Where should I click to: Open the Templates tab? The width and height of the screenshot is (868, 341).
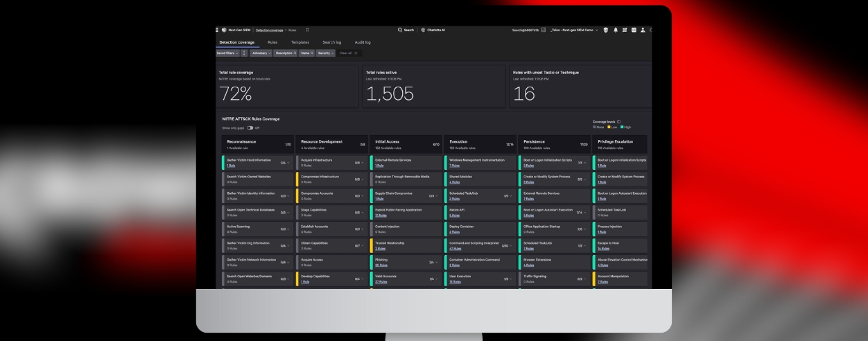[x=300, y=42]
